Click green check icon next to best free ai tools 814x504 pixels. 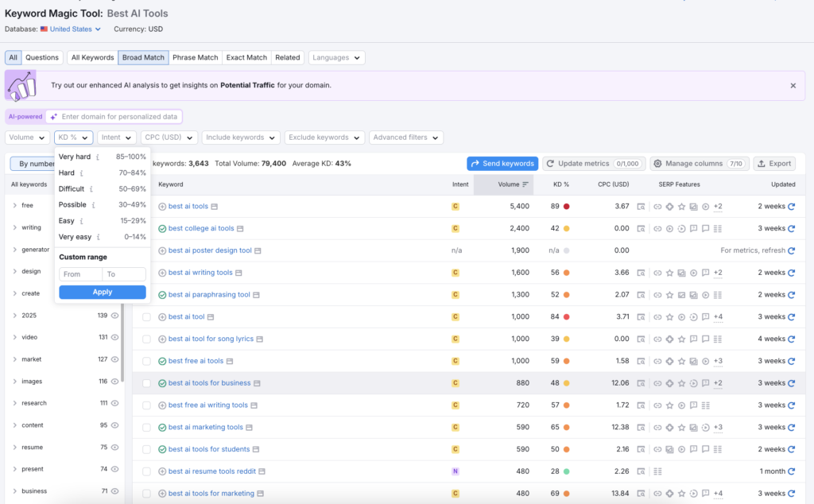click(162, 361)
